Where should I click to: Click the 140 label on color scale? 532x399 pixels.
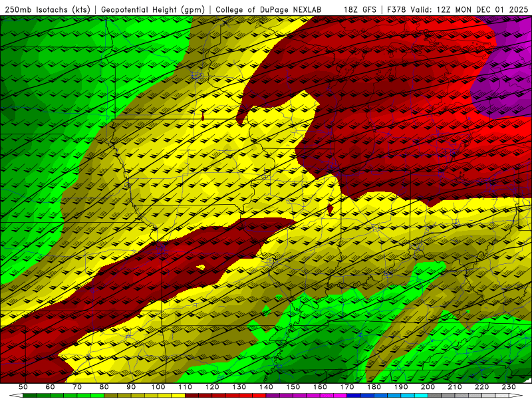pyautogui.click(x=266, y=387)
